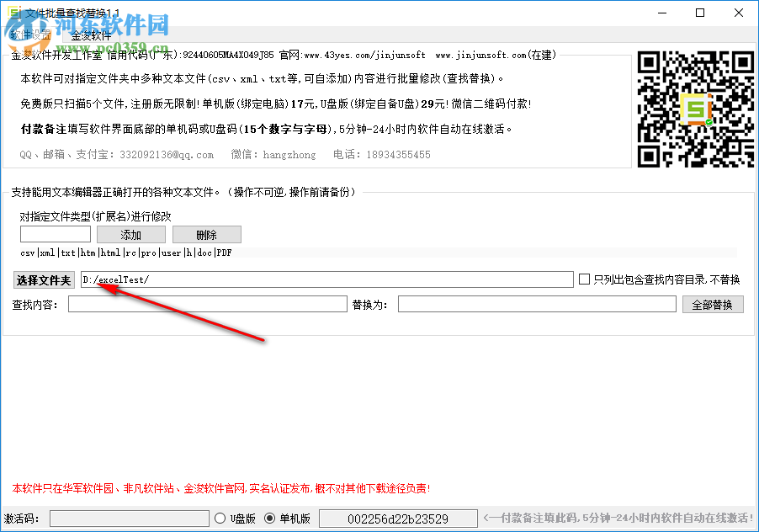Click the WeChat payment QR code image
The width and height of the screenshot is (759, 532).
point(695,108)
